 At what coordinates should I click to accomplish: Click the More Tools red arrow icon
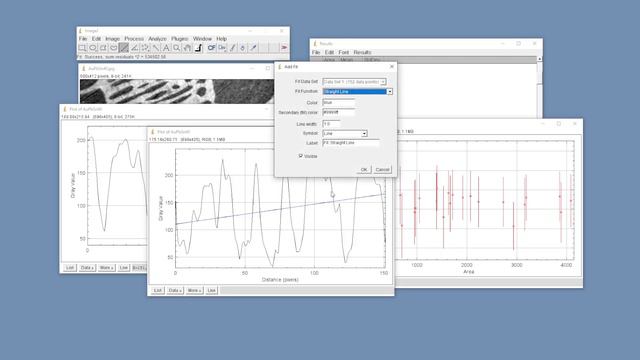pyautogui.click(x=284, y=48)
